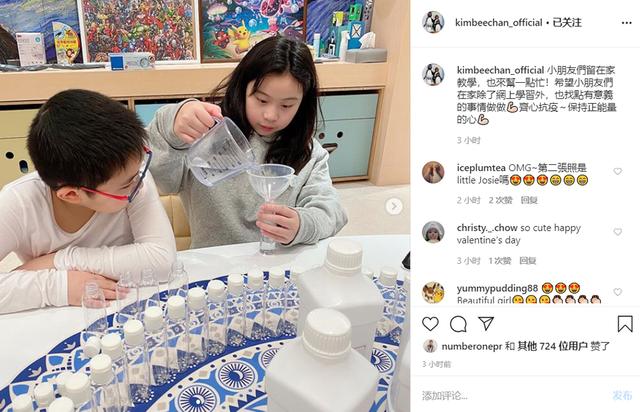Like christy._.chow's comment heart
The height and width of the screenshot is (412, 640).
[x=618, y=232]
